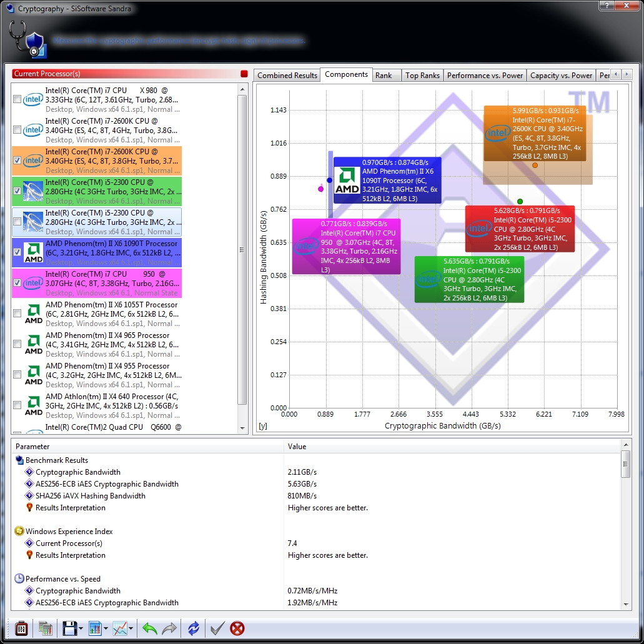
Task: Check the AMD Phenom II X6 1055T checkbox
Action: [17, 314]
